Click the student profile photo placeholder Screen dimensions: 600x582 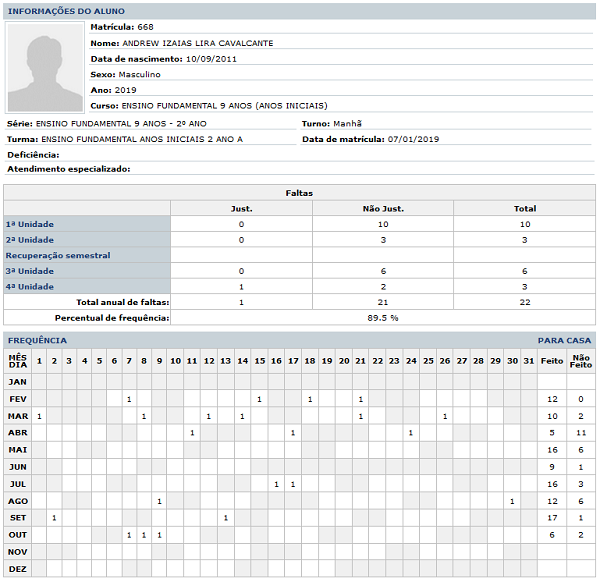coord(43,68)
